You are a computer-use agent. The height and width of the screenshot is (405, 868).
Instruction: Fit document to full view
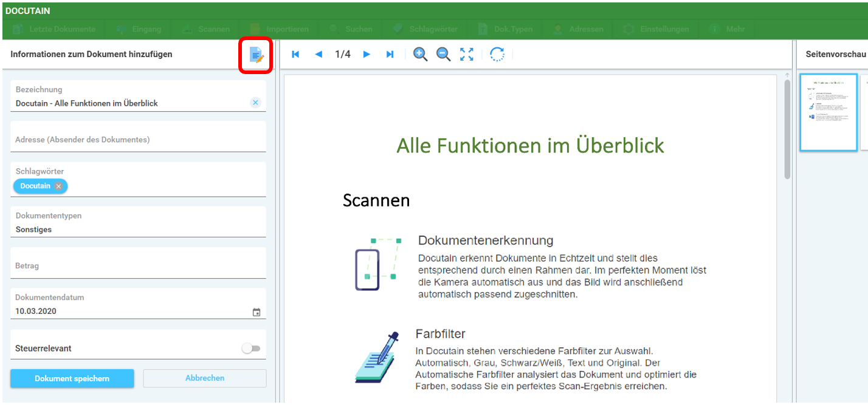467,55
